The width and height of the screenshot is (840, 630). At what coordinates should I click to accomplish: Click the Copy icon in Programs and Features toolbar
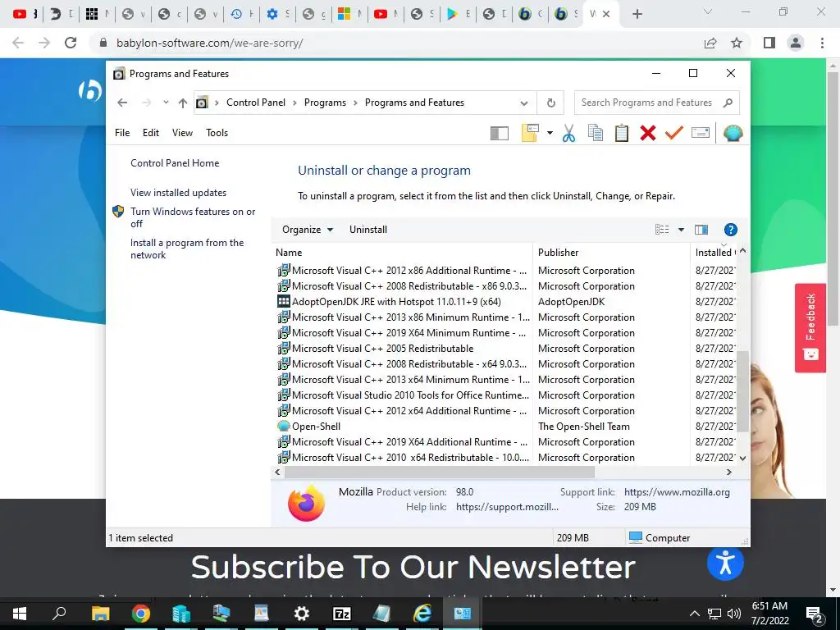point(596,133)
